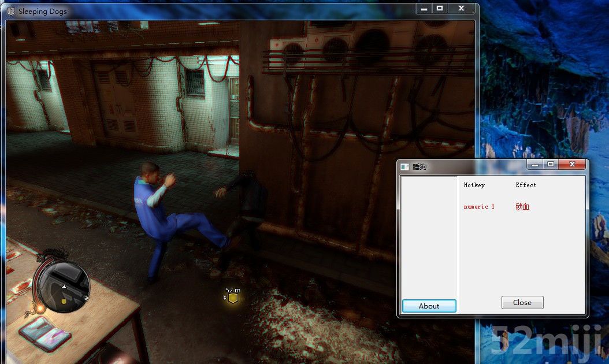Image resolution: width=609 pixels, height=364 pixels.
Task: Minimize the 睡狗 trainer window
Action: click(x=535, y=165)
